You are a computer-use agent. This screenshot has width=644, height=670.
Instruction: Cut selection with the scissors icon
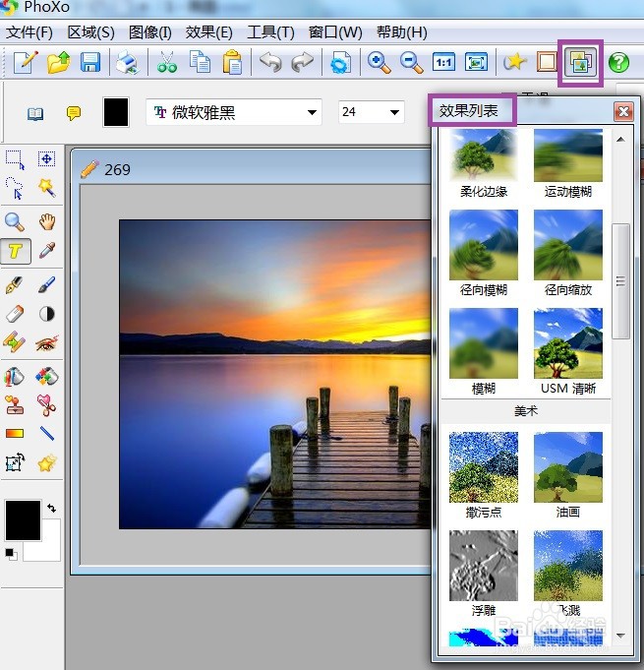(166, 62)
